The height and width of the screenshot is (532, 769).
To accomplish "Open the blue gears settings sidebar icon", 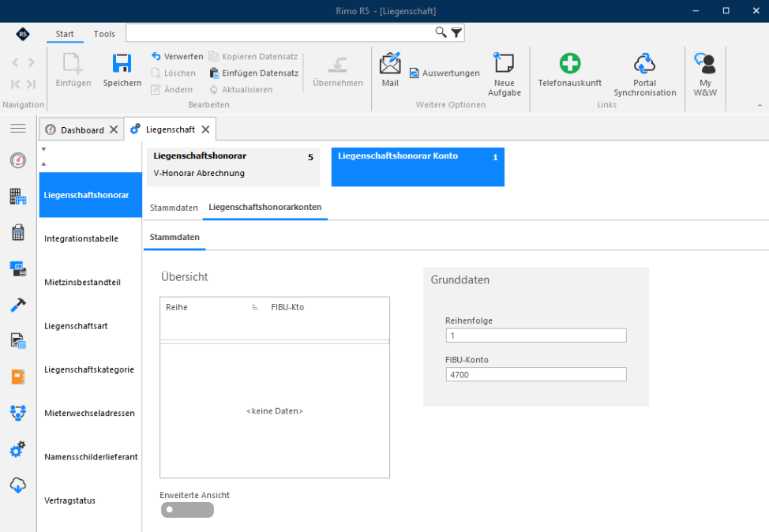I will tap(18, 449).
